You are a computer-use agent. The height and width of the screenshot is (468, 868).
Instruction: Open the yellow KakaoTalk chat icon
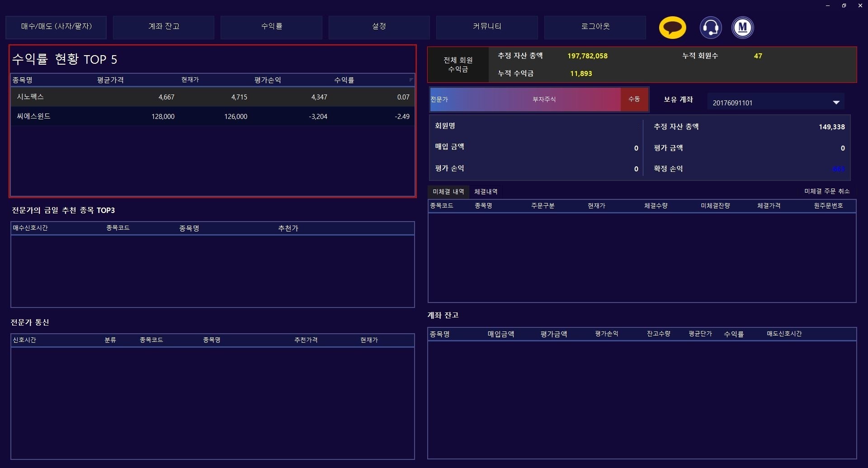[x=672, y=28]
